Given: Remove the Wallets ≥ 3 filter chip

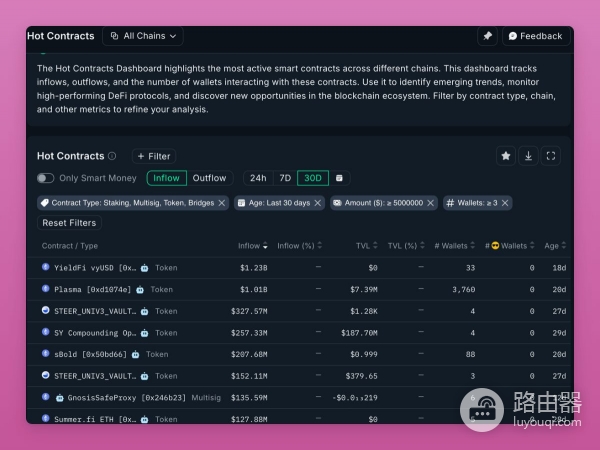Looking at the screenshot, I should (x=505, y=203).
